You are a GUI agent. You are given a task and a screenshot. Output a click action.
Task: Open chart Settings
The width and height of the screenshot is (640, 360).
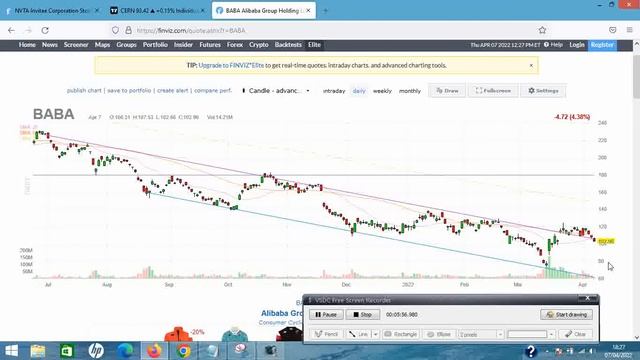543,91
